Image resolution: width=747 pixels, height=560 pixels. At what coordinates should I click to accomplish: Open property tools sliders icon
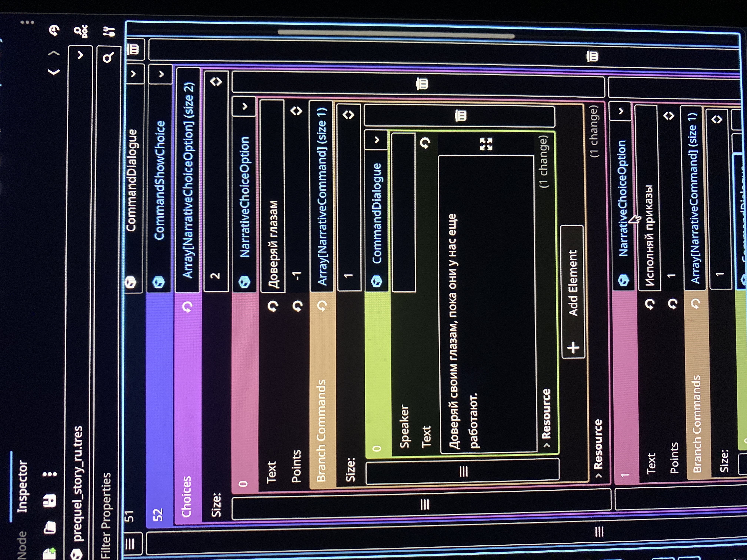tap(109, 32)
